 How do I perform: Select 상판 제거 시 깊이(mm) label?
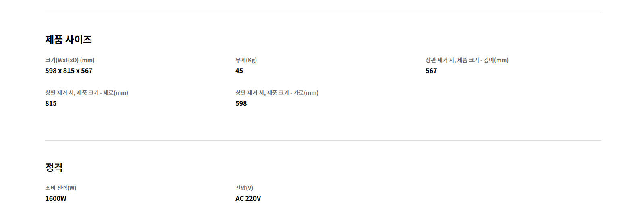tap(467, 60)
